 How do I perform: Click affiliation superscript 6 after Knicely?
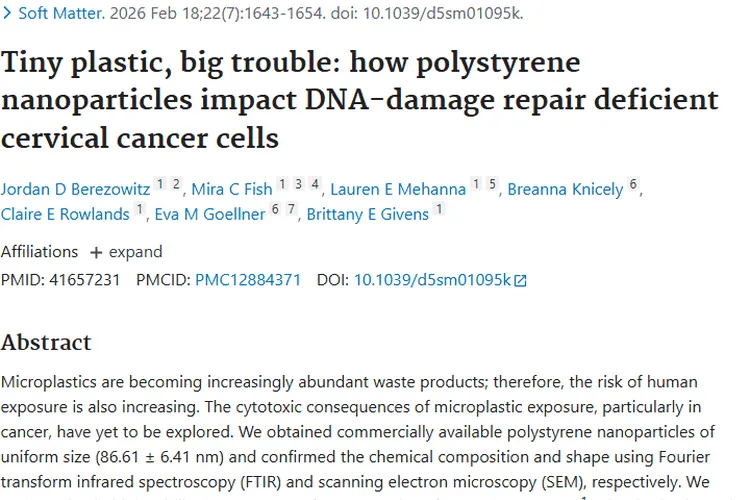point(633,184)
